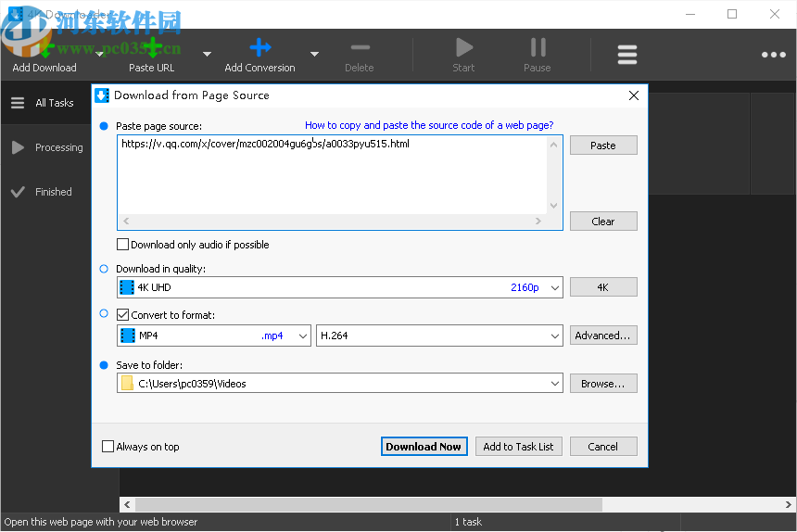This screenshot has width=797, height=532.
Task: Select the Convert to format radio button
Action: (x=104, y=313)
